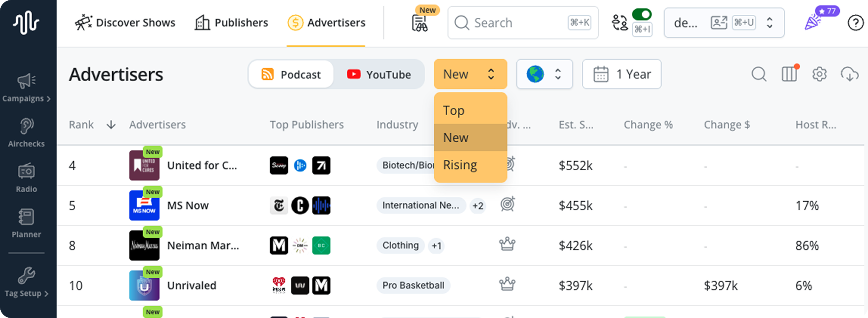Viewport: 868px width, 318px height.
Task: Sort by the Rank column arrow
Action: (x=111, y=125)
